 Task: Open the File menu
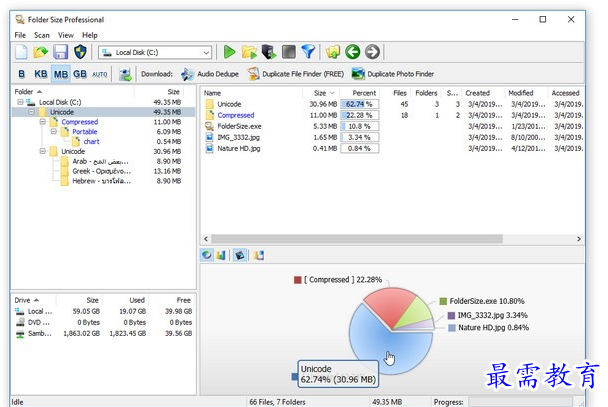click(x=20, y=35)
